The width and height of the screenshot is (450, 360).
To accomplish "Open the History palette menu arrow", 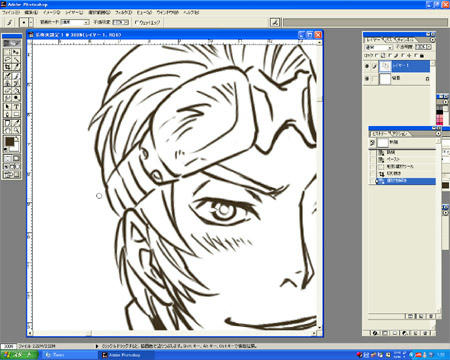I will [x=438, y=133].
